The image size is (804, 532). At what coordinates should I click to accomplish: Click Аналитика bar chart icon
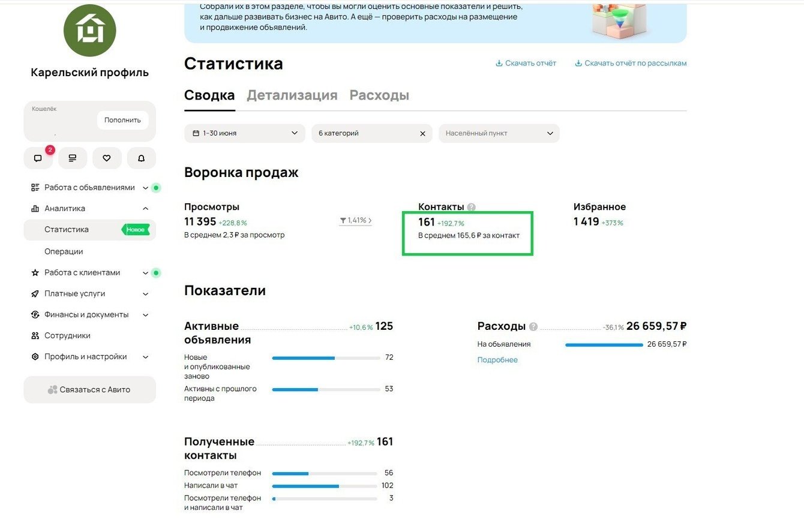point(35,209)
